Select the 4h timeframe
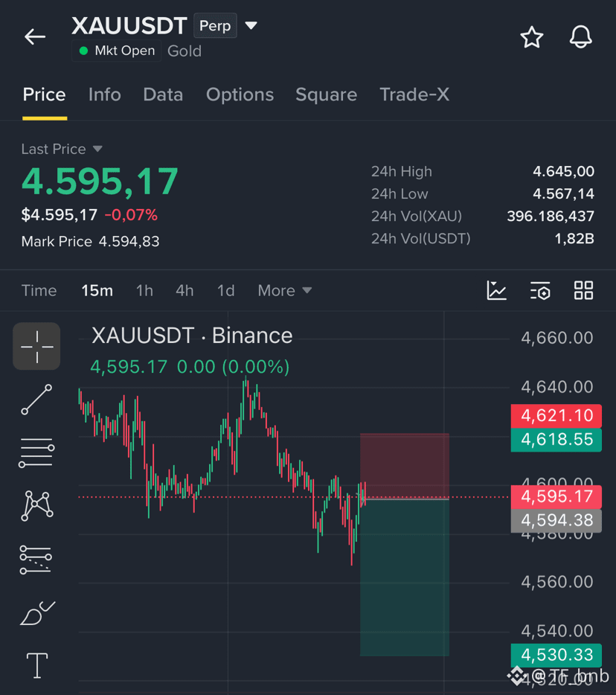This screenshot has height=695, width=616. 185,291
